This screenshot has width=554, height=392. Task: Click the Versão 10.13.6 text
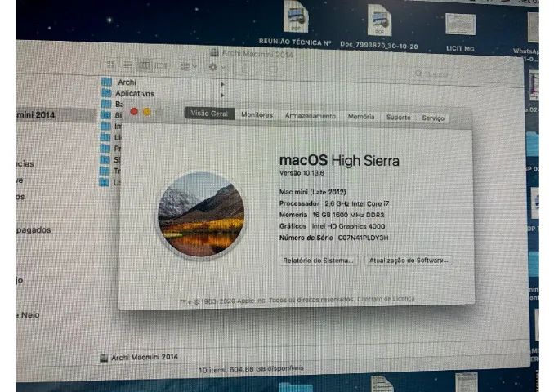click(x=302, y=173)
